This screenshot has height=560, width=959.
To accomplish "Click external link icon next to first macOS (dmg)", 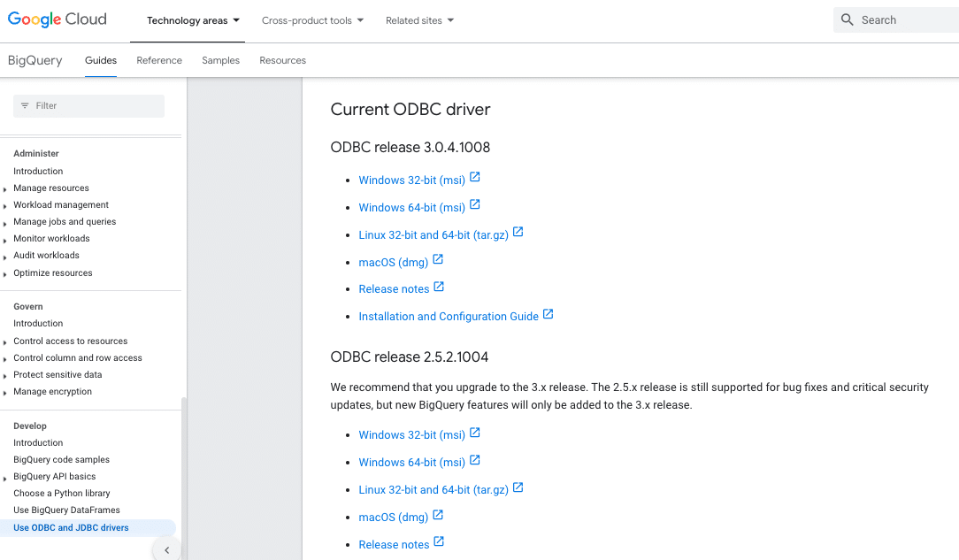I will [x=438, y=260].
